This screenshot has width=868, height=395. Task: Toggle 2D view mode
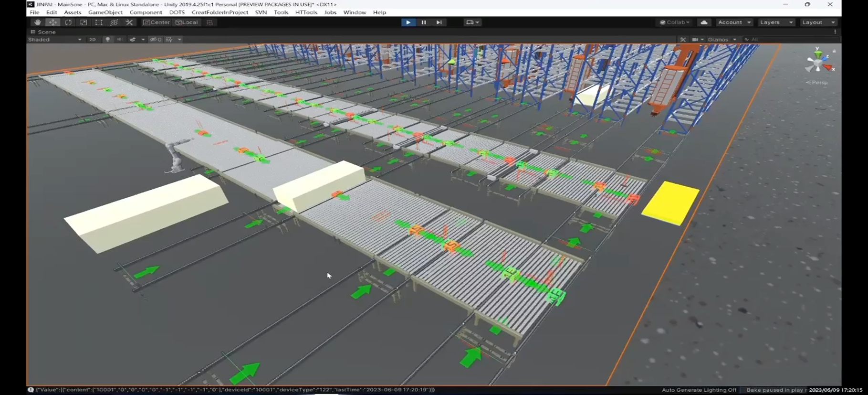point(93,40)
